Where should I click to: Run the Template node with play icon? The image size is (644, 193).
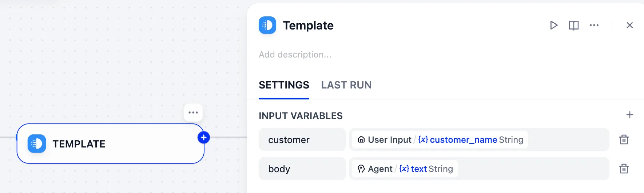click(554, 25)
